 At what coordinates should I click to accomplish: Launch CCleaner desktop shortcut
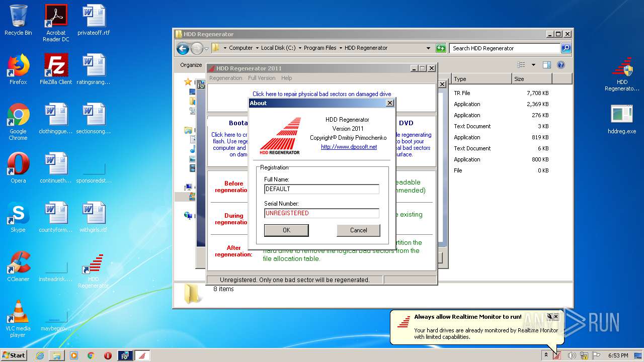(18, 266)
